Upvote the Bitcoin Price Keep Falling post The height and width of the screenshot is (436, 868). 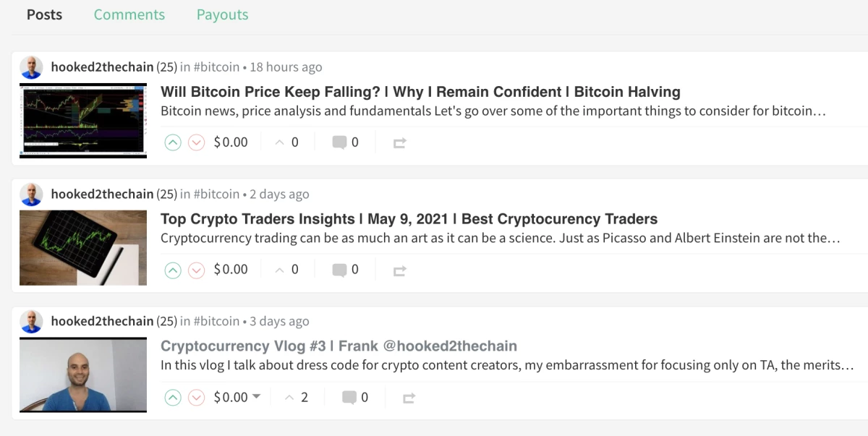click(x=172, y=142)
